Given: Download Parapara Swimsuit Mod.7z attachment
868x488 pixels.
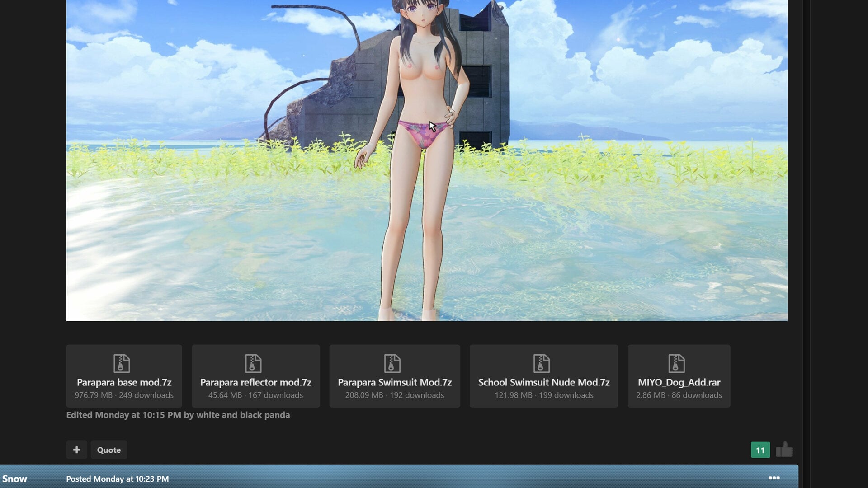Looking at the screenshot, I should [x=395, y=376].
